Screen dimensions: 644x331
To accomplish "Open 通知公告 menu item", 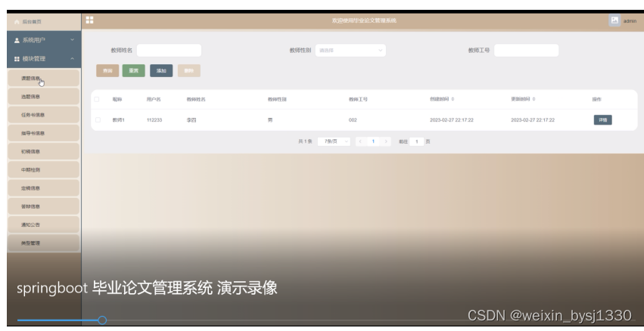I will click(44, 224).
